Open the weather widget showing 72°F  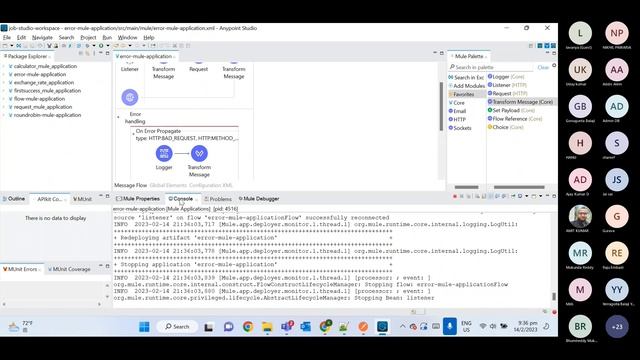[20, 326]
